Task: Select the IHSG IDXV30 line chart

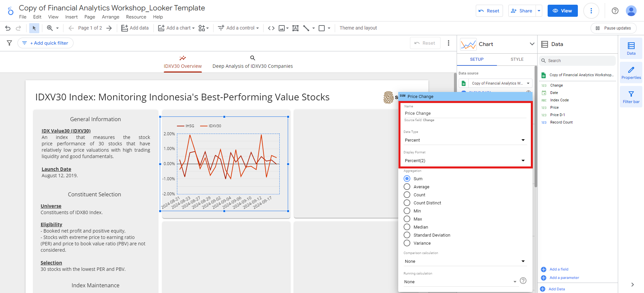Action: 224,164
